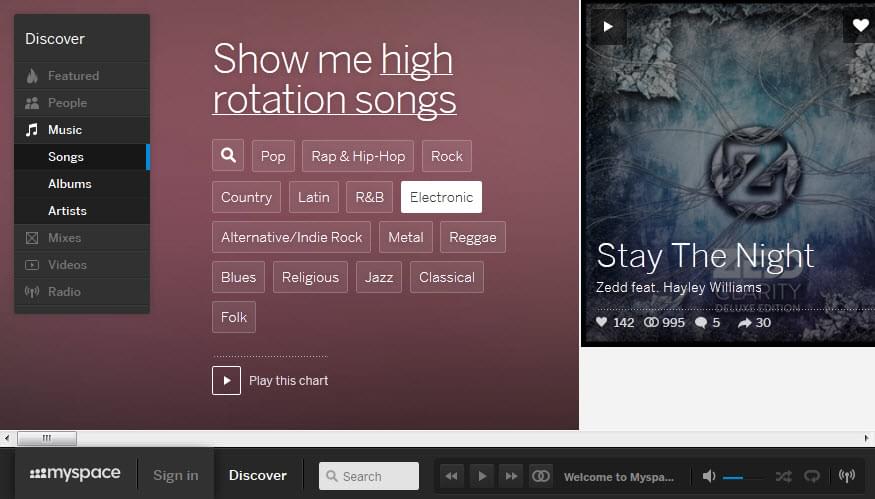Click the search magnifier genre button
The width and height of the screenshot is (875, 499).
[x=228, y=156]
